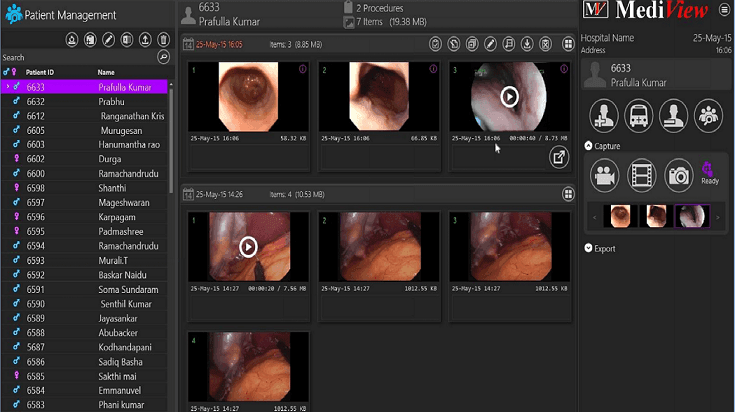Click the pencil edit icon in the 16:05 procedure bar
Image resolution: width=735 pixels, height=412 pixels.
coord(490,44)
